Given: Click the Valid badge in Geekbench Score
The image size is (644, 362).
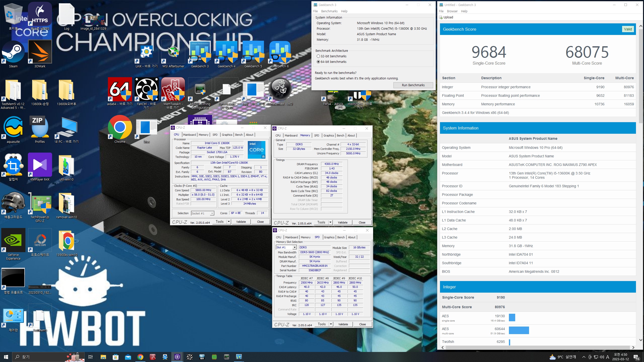Looking at the screenshot, I should tap(628, 29).
